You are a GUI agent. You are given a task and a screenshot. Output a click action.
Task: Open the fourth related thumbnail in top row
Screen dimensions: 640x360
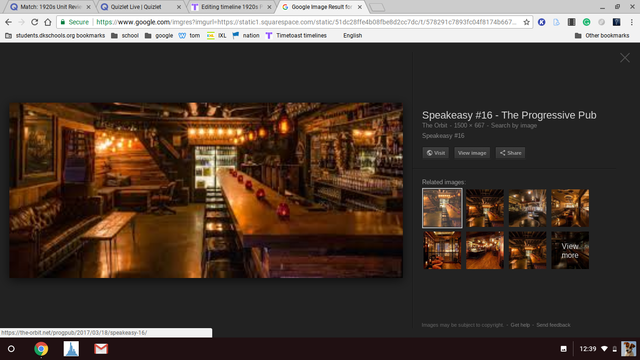click(x=570, y=208)
